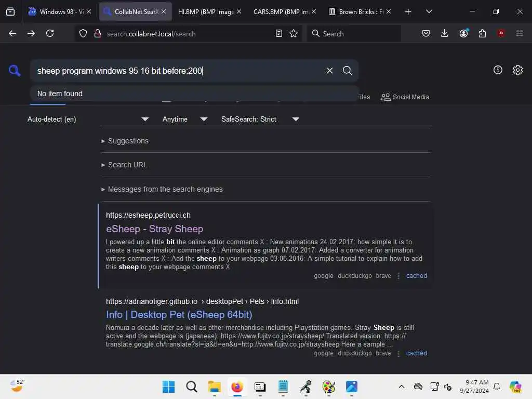
Task: Open Photos app taskbar icon
Action: click(x=352, y=387)
